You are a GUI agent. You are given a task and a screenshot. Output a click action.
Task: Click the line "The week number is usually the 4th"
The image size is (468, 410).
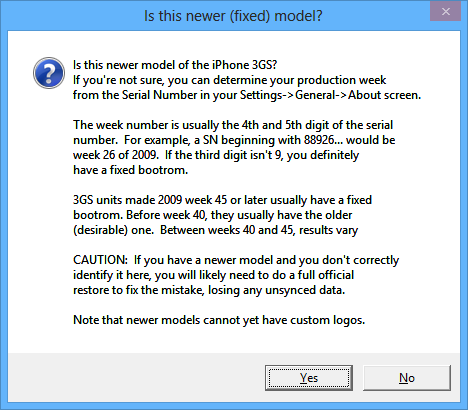(233, 125)
